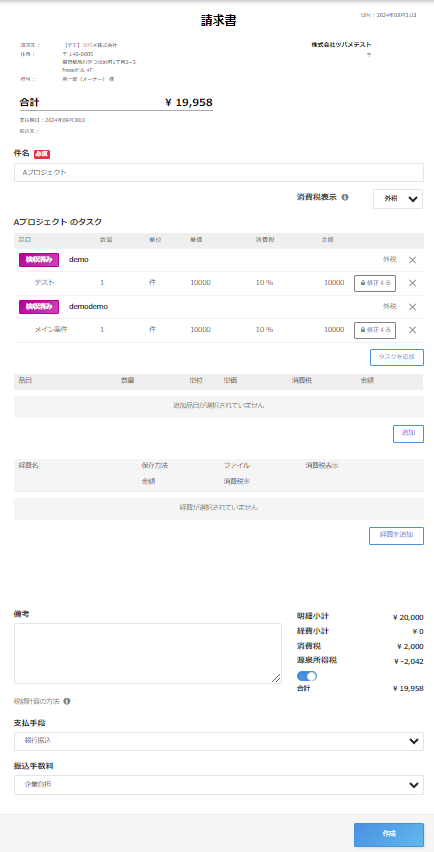Viewport: 434px width, 852px height.
Task: Click the 追加 button for additional items
Action: click(408, 433)
